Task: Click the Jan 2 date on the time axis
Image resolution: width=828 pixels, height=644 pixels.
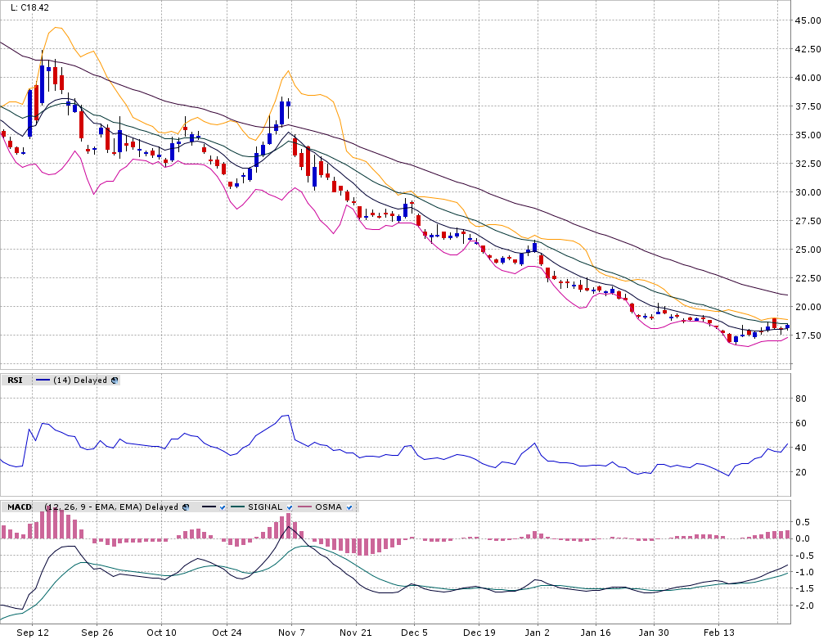Action: [x=538, y=633]
